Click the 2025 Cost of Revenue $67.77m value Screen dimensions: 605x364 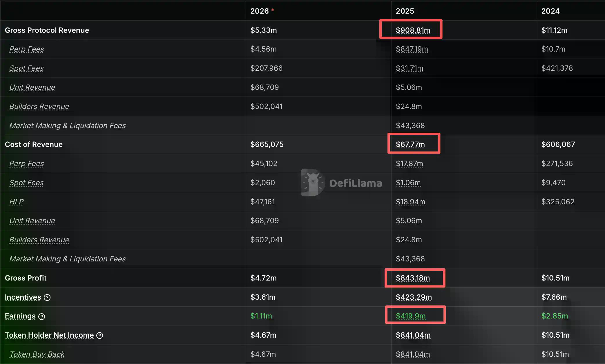[x=410, y=144]
